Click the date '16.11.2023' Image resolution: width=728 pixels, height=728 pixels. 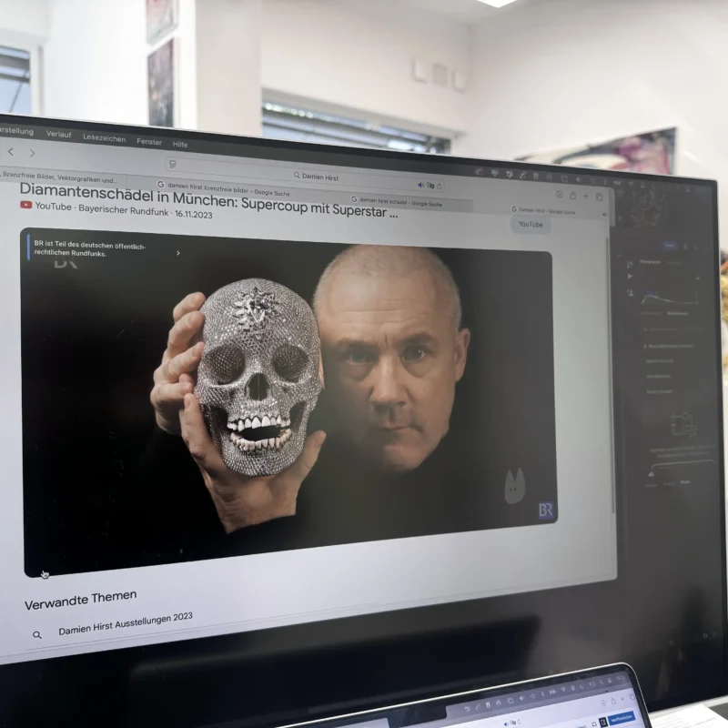coord(194,214)
